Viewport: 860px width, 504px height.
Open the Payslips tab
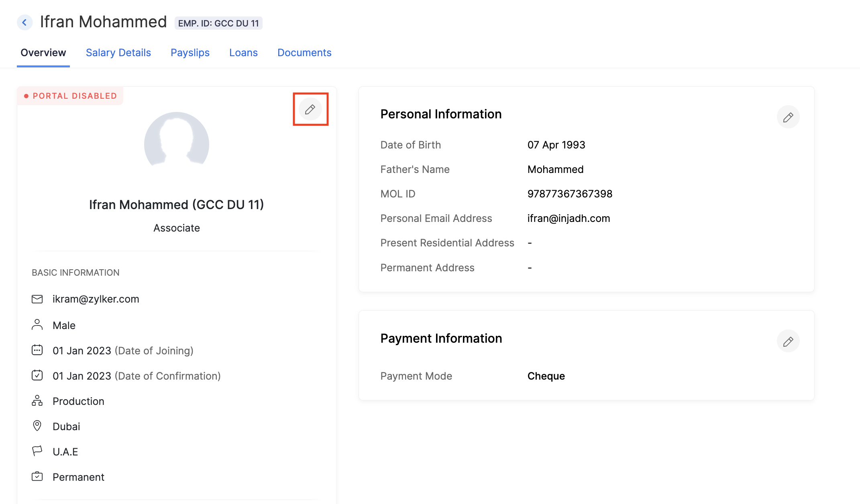point(190,53)
